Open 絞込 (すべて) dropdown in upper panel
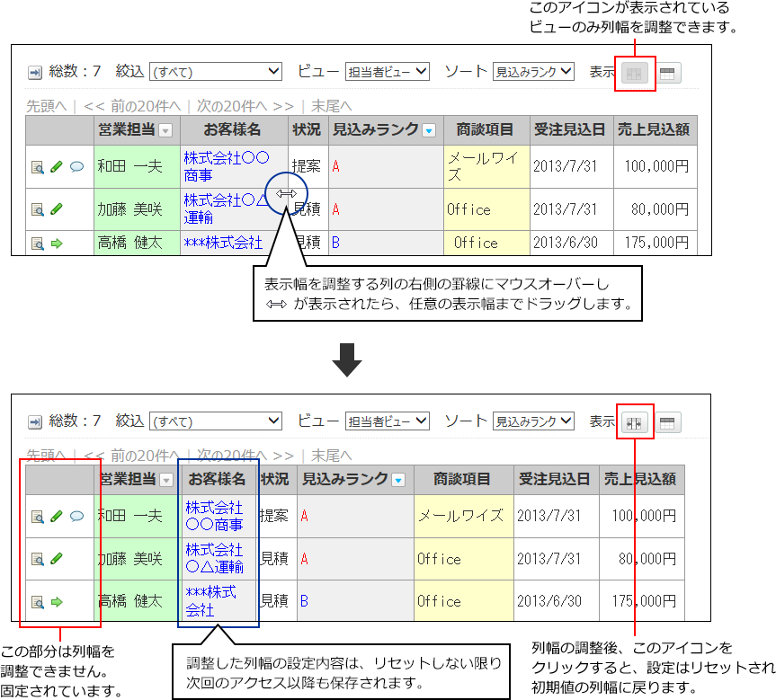776x700 pixels. click(216, 72)
